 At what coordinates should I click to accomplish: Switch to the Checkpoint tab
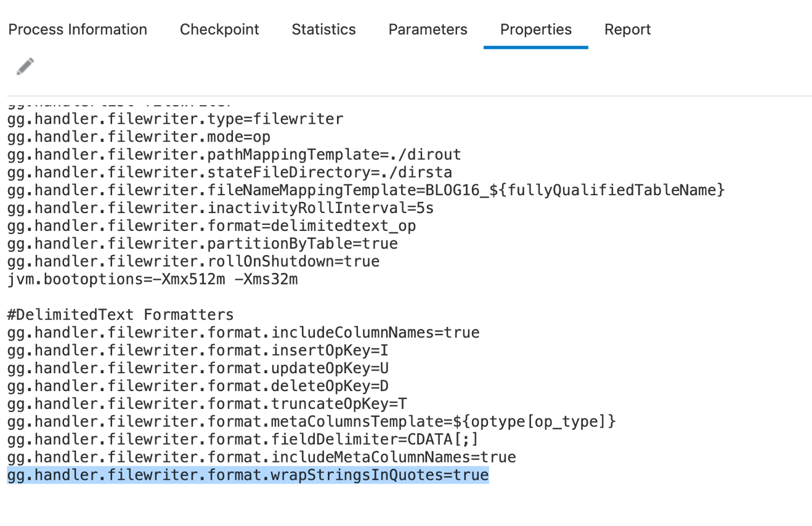pyautogui.click(x=219, y=30)
